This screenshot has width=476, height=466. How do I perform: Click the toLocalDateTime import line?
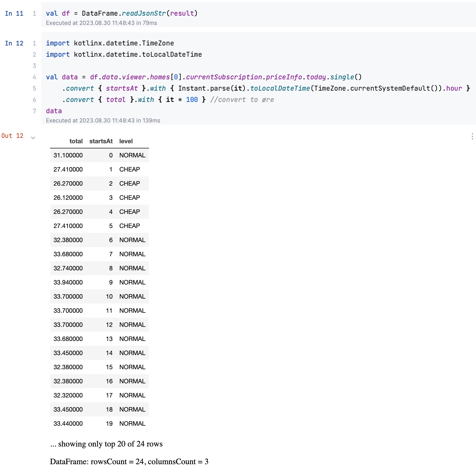[124, 54]
